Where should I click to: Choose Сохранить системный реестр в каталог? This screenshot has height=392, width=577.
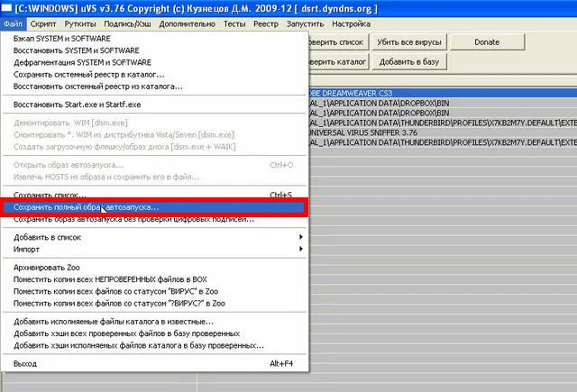pyautogui.click(x=154, y=75)
